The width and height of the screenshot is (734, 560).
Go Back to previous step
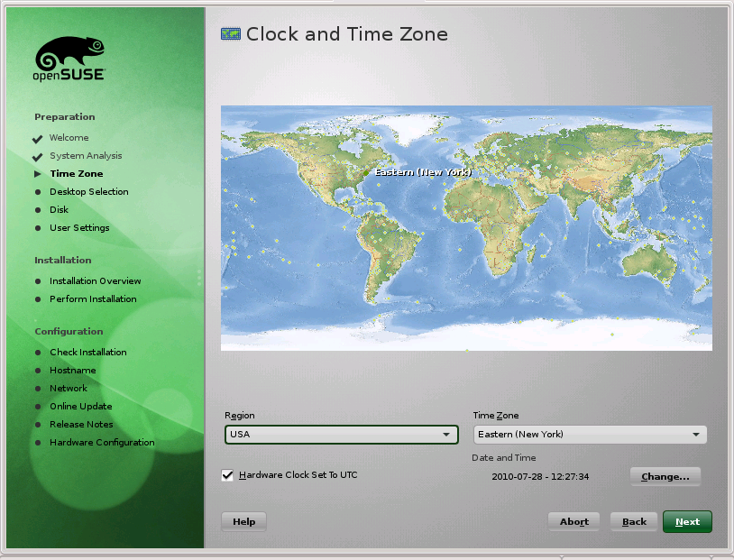634,521
